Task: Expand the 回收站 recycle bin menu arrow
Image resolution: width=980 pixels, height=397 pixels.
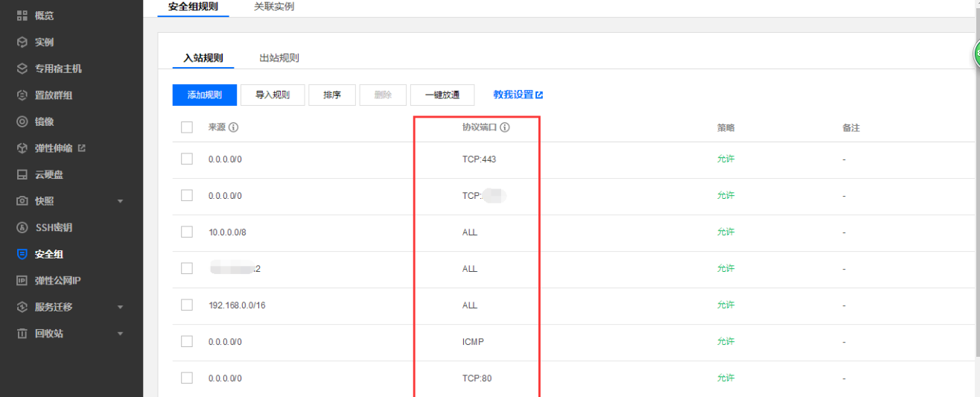Action: [x=121, y=334]
